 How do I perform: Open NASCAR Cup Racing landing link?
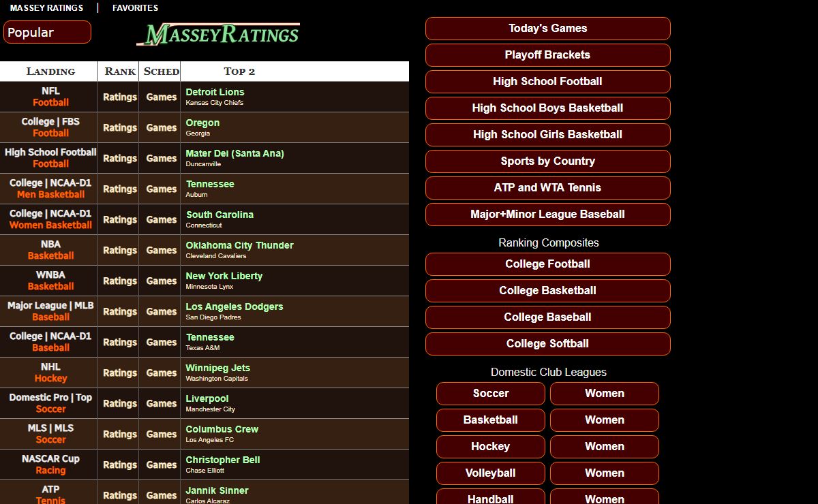tap(50, 464)
